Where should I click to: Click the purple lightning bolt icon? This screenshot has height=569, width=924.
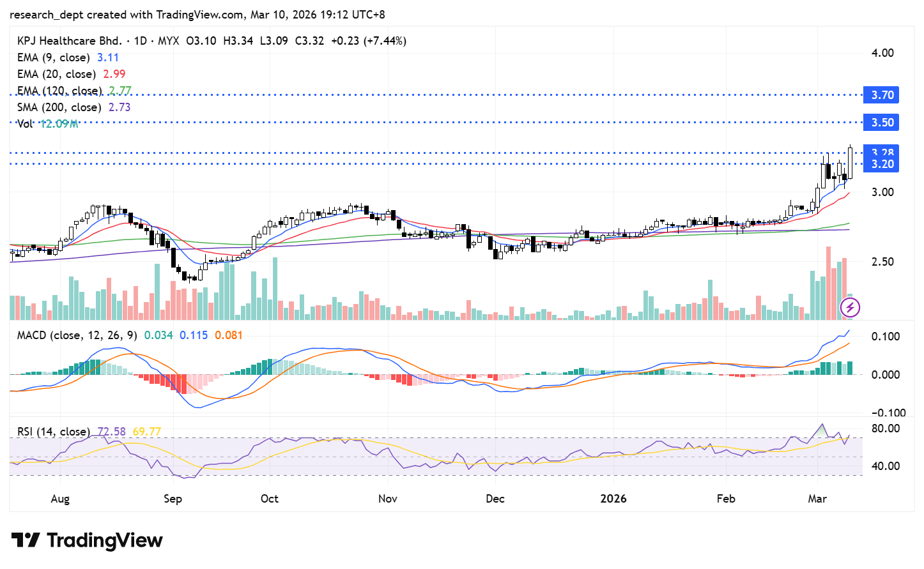850,308
